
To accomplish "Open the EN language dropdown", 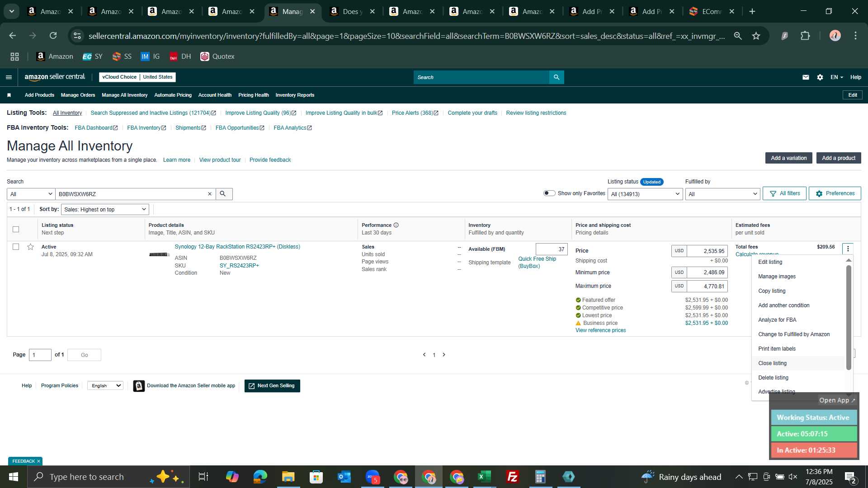I will pyautogui.click(x=837, y=77).
